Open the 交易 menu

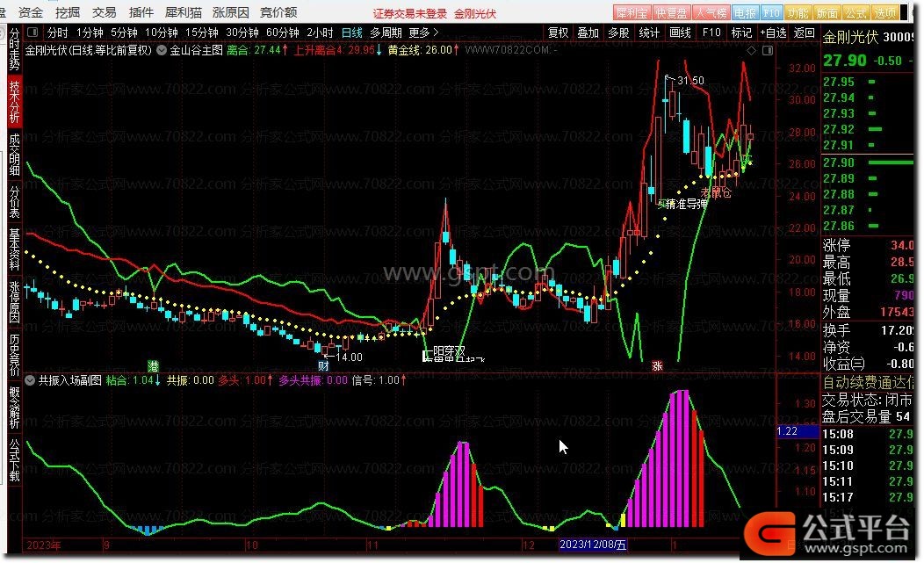point(104,11)
